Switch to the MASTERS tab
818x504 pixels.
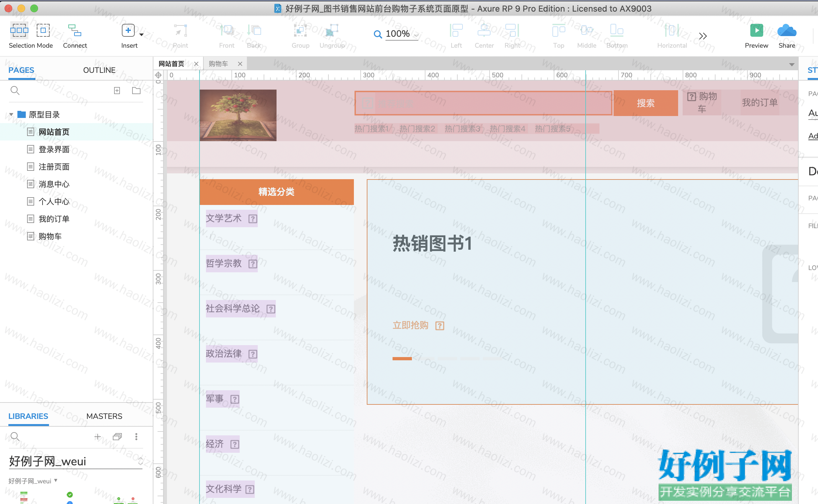[x=104, y=416]
